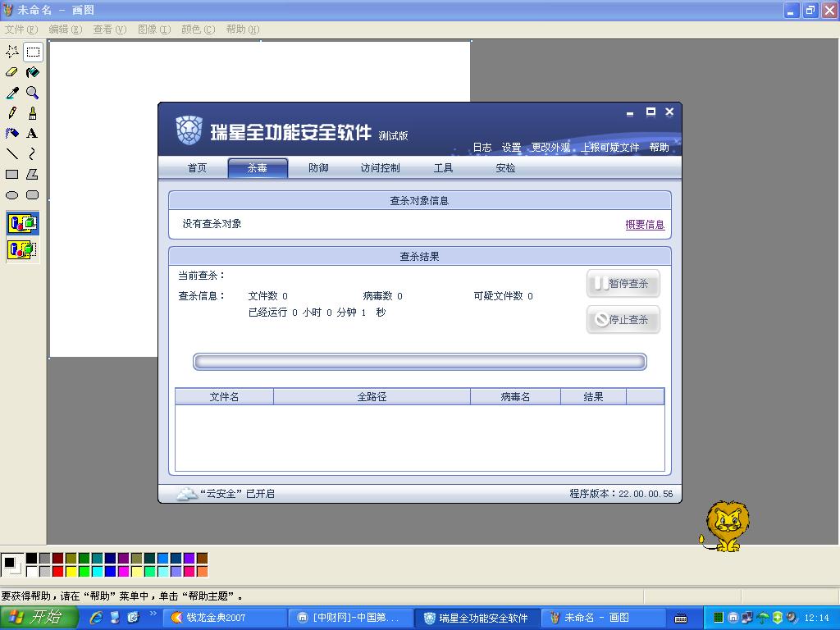Screen dimensions: 840x630
Task: Select the Pick Color eyedropper tool
Action: [x=12, y=93]
